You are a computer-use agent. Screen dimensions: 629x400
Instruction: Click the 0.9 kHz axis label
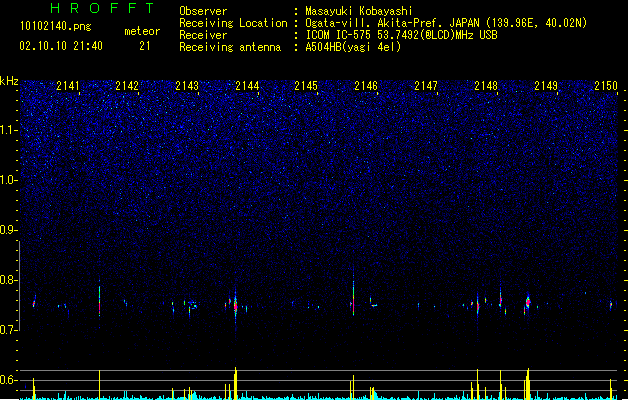click(x=8, y=230)
